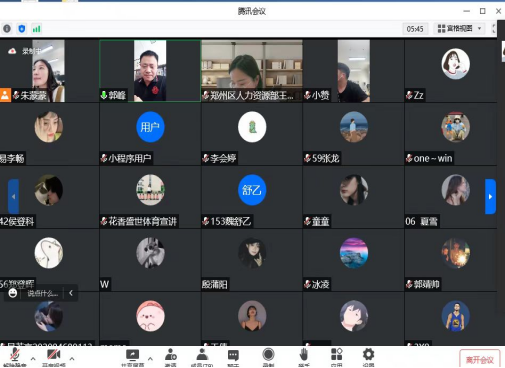The height and width of the screenshot is (368, 505).
Task: Click the 说点什么 chat input field
Action: pos(42,293)
